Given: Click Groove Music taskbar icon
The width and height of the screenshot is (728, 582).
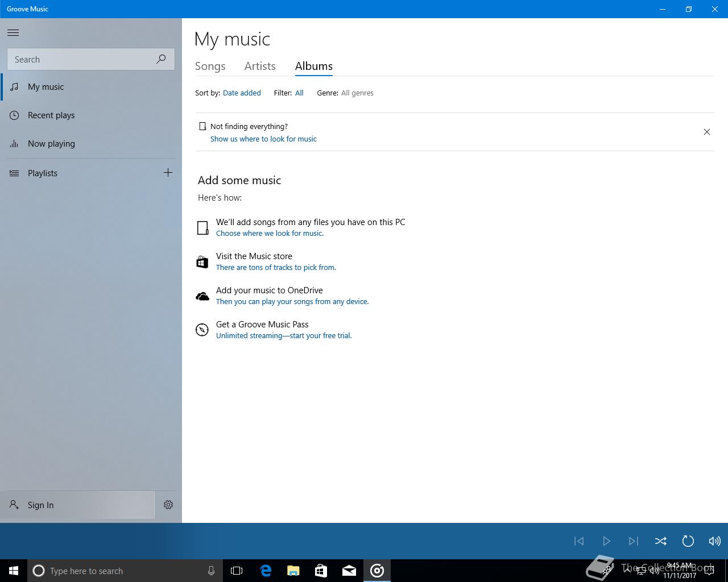Looking at the screenshot, I should (377, 571).
